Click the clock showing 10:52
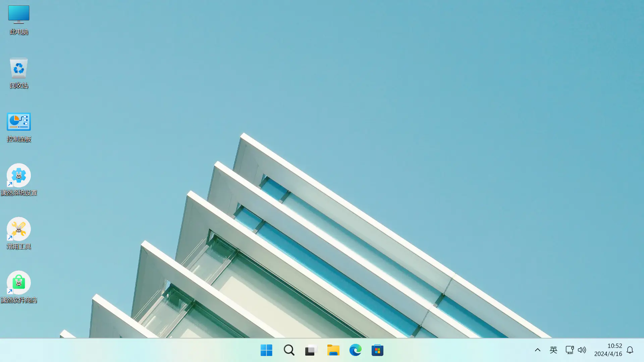644x362 pixels. [x=614, y=346]
